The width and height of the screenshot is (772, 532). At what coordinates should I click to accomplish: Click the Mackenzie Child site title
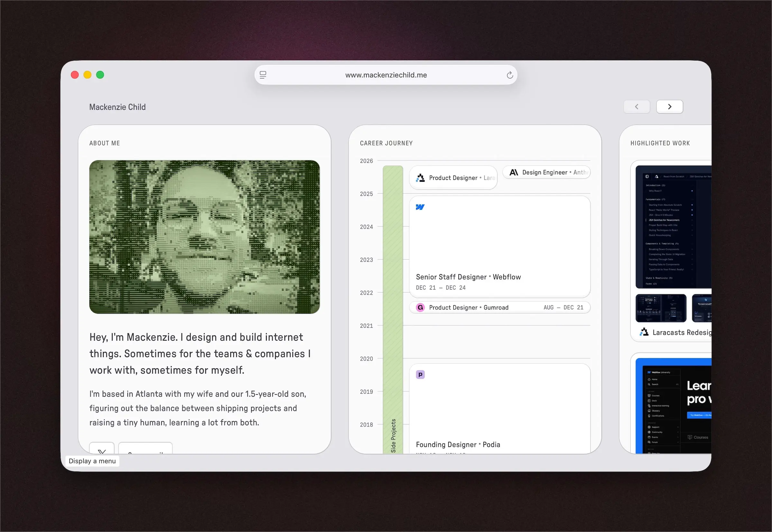(117, 107)
